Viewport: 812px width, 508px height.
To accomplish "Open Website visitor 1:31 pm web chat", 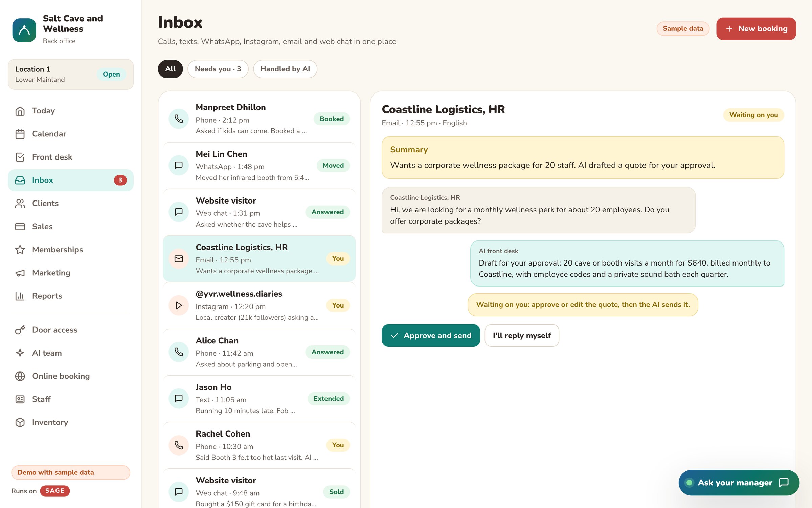I will click(259, 212).
